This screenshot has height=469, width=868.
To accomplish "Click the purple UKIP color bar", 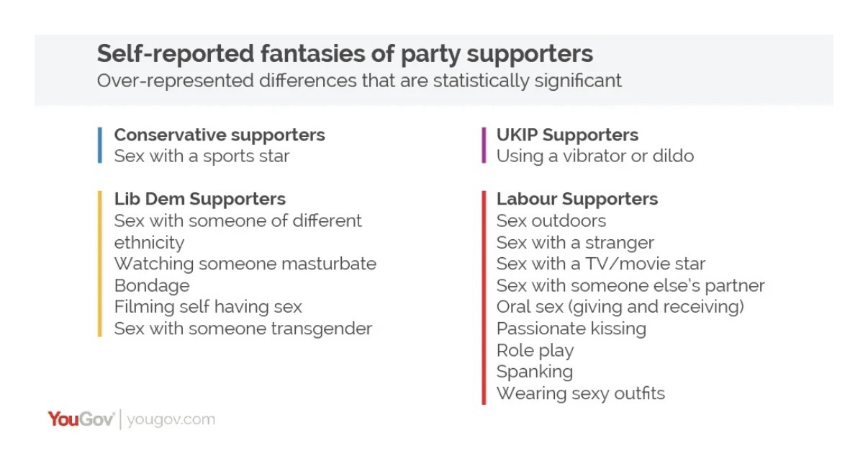I will [484, 145].
